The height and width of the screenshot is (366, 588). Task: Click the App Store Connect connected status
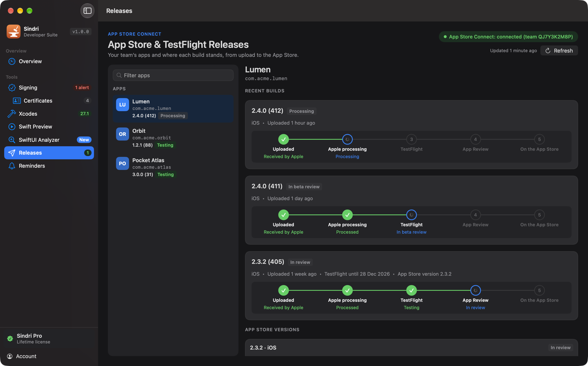point(508,37)
